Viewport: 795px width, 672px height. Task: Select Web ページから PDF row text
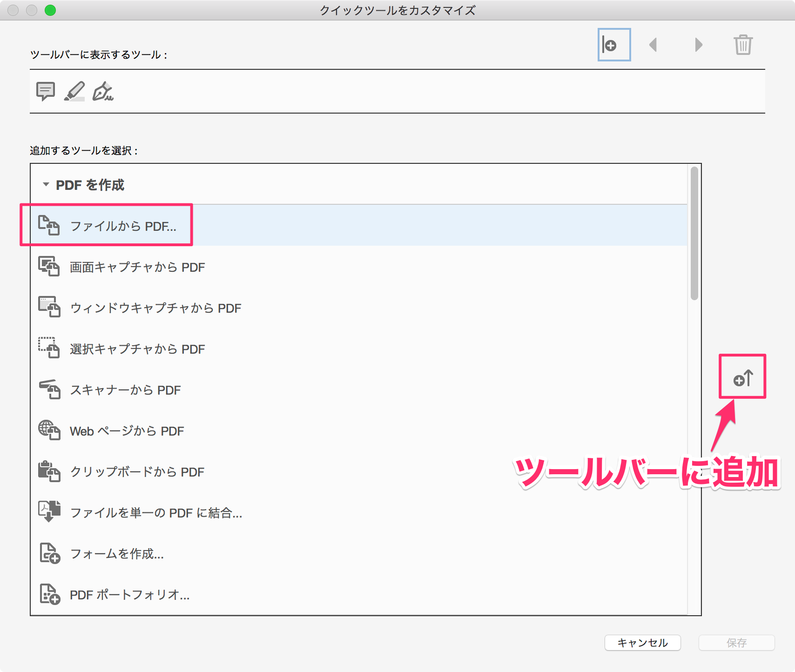point(127,431)
